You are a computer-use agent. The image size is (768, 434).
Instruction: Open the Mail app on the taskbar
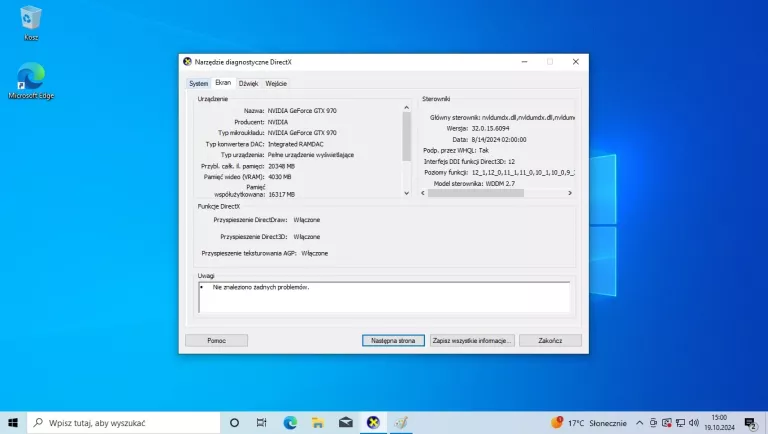(x=346, y=423)
